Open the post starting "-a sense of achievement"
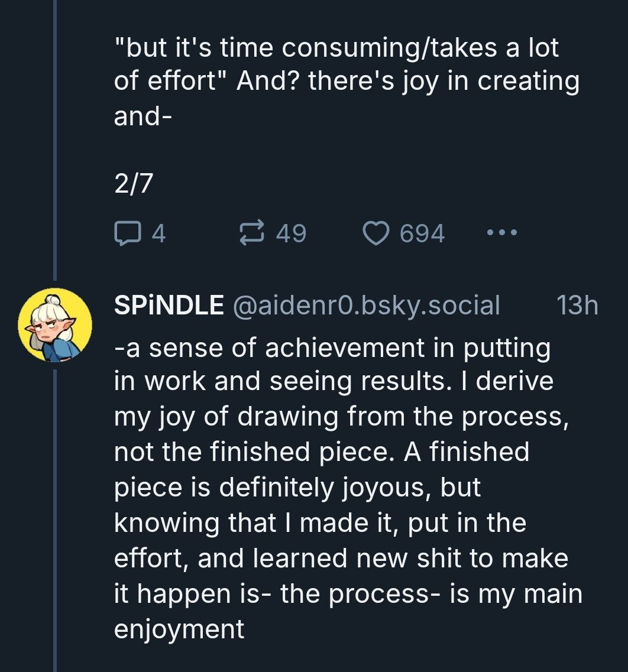628x672 pixels. coord(332,349)
